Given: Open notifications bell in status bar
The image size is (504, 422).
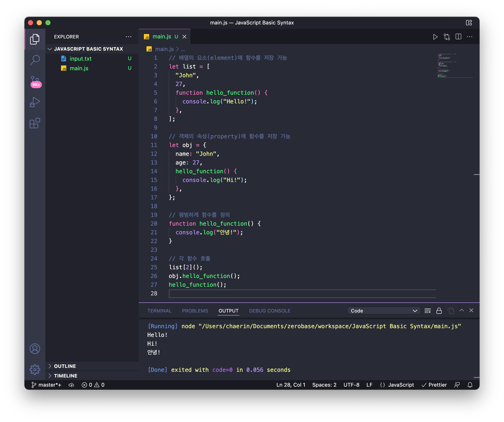Looking at the screenshot, I should pos(470,385).
